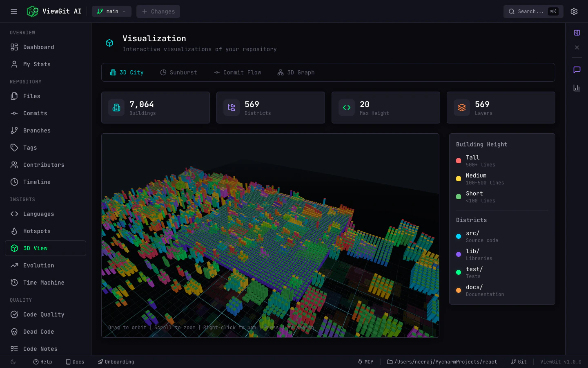Click the Medium yellow color swatch

pyautogui.click(x=459, y=179)
